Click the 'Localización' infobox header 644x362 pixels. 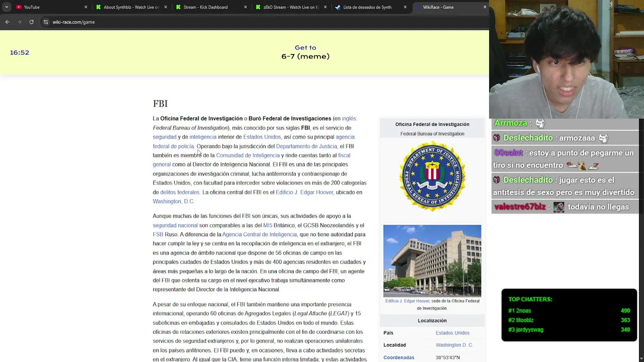click(x=432, y=320)
